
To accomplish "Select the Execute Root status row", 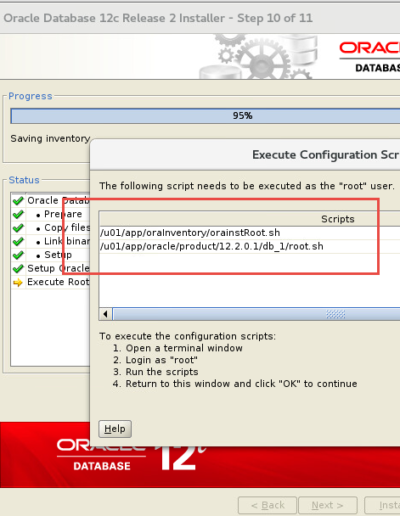I will tap(51, 282).
